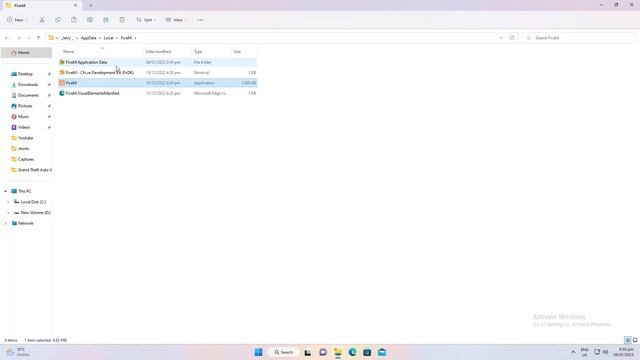Select FiveM Application Data folder
Viewport: 640px width, 360px height.
coord(158,62)
